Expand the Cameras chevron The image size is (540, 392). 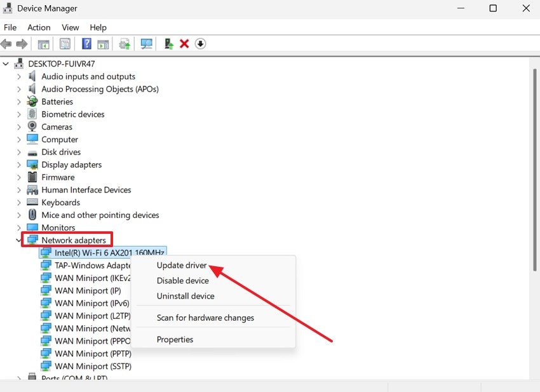[x=19, y=127]
